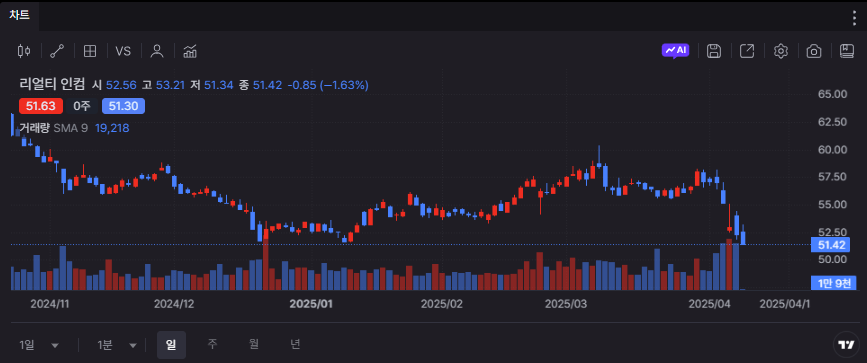Screen dimensions: 867x363
Task: Expand the 1분 interval dropdown
Action: (117, 345)
